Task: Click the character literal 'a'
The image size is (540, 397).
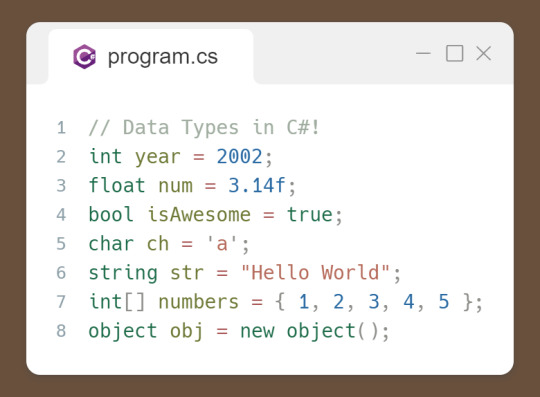Action: coord(222,243)
